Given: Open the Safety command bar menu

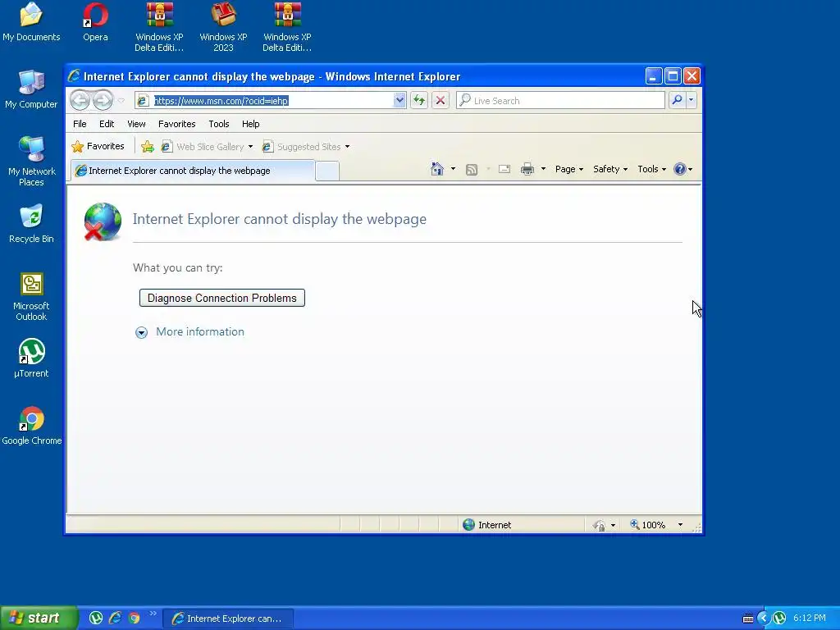Looking at the screenshot, I should tap(610, 169).
